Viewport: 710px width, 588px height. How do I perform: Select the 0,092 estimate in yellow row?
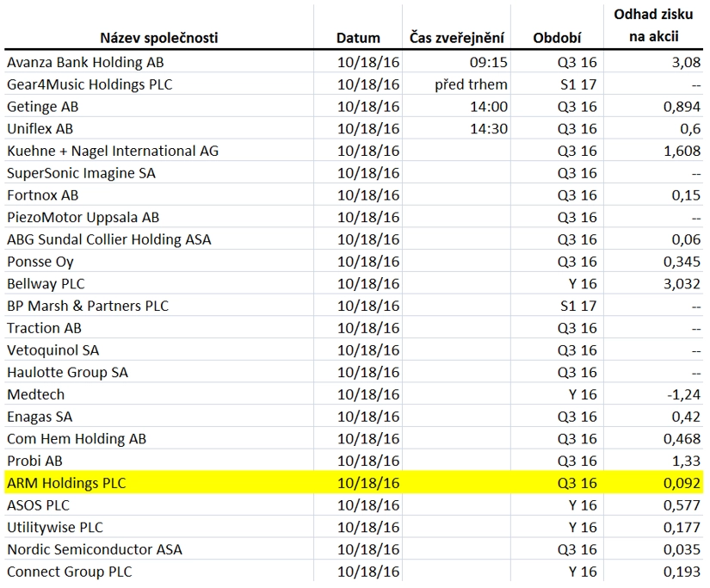tap(682, 483)
